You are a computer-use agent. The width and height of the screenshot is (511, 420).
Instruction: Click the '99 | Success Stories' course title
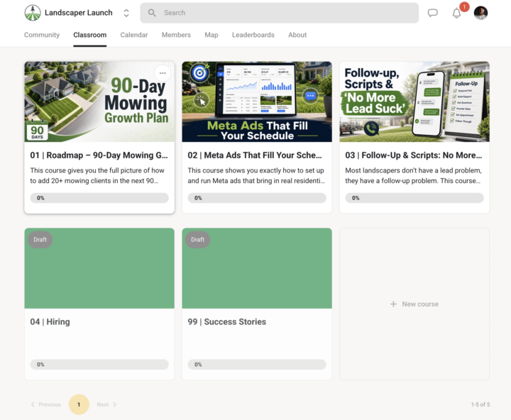[227, 322]
